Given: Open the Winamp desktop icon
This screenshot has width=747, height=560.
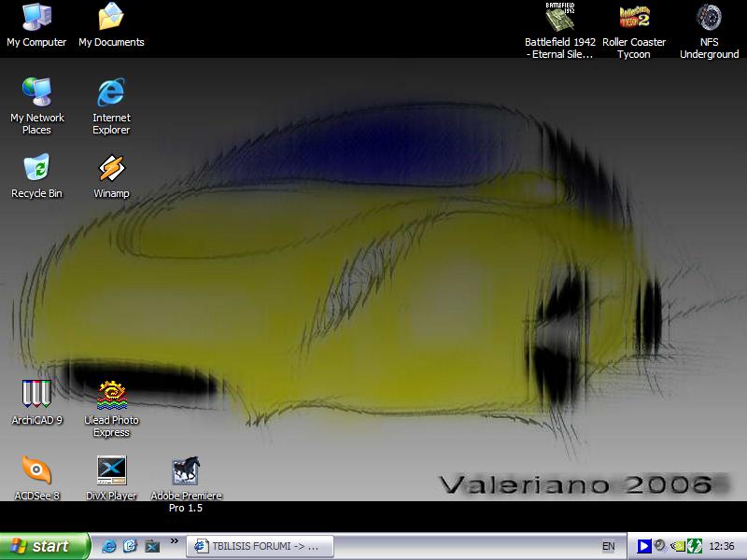Looking at the screenshot, I should tap(111, 169).
